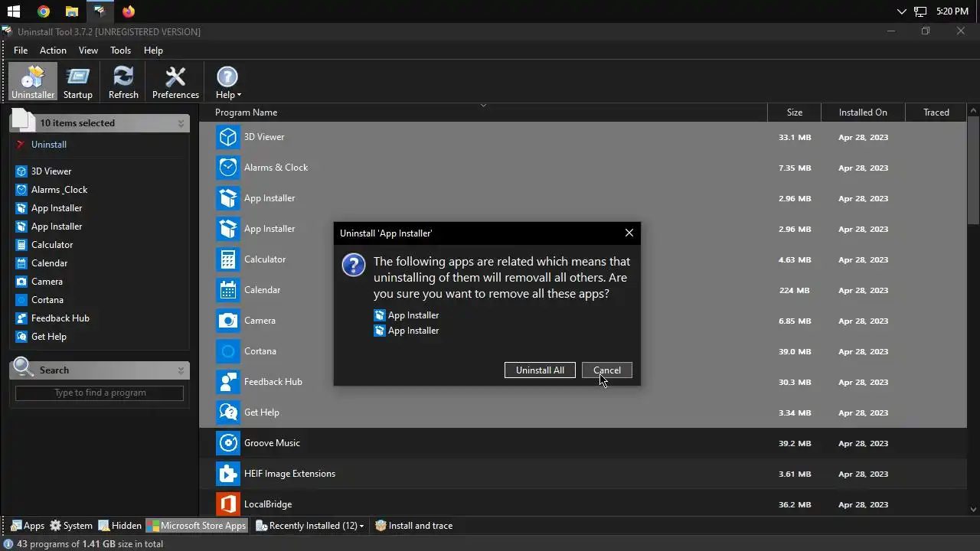980x551 pixels.
Task: Expand Recently Installed (12) dropdown
Action: point(310,526)
